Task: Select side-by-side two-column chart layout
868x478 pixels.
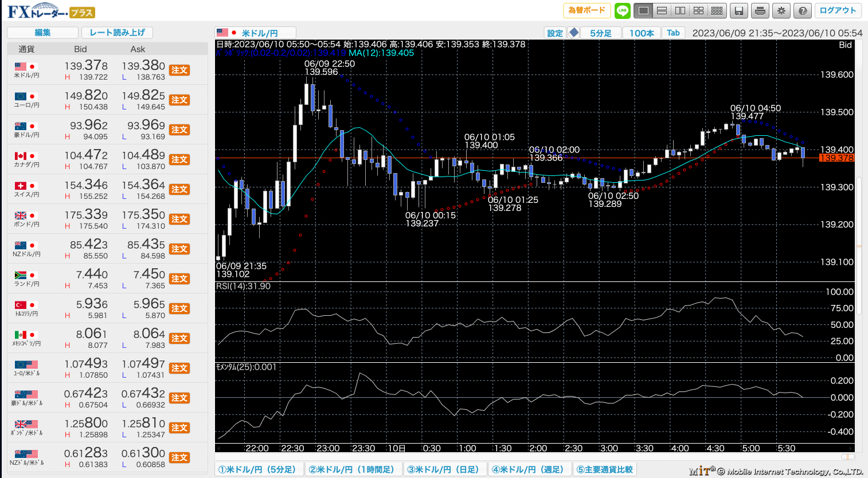Action: coord(680,11)
